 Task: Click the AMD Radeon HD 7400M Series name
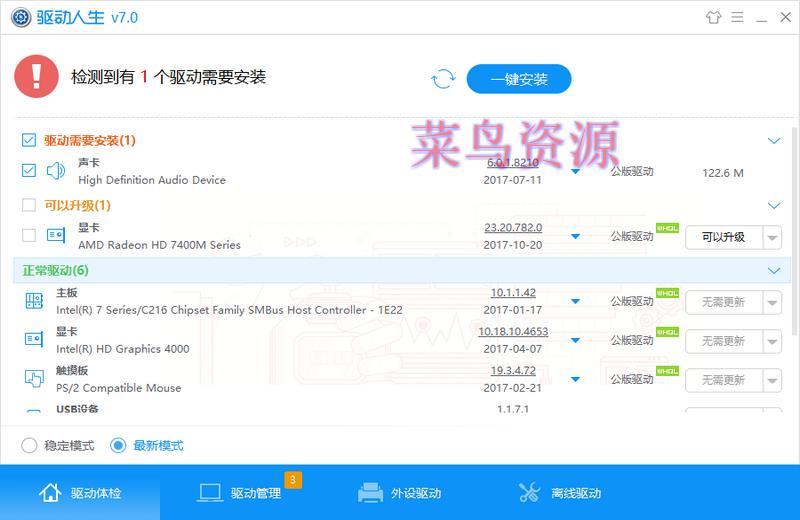[159, 245]
